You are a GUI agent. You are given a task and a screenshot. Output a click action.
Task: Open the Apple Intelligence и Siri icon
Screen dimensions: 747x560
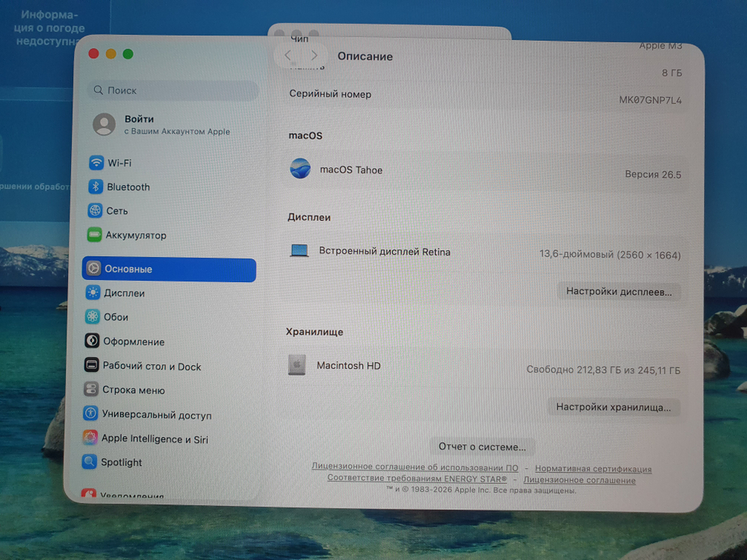coord(90,438)
